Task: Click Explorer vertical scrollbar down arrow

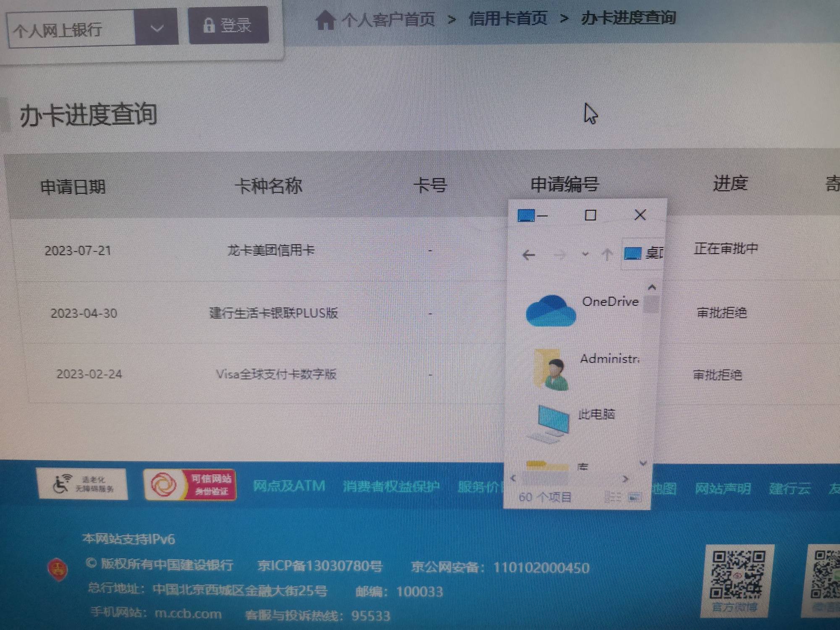Action: click(x=643, y=463)
